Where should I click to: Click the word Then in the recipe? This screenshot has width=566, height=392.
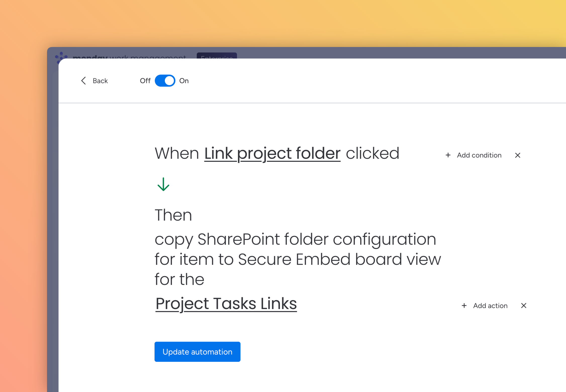173,215
